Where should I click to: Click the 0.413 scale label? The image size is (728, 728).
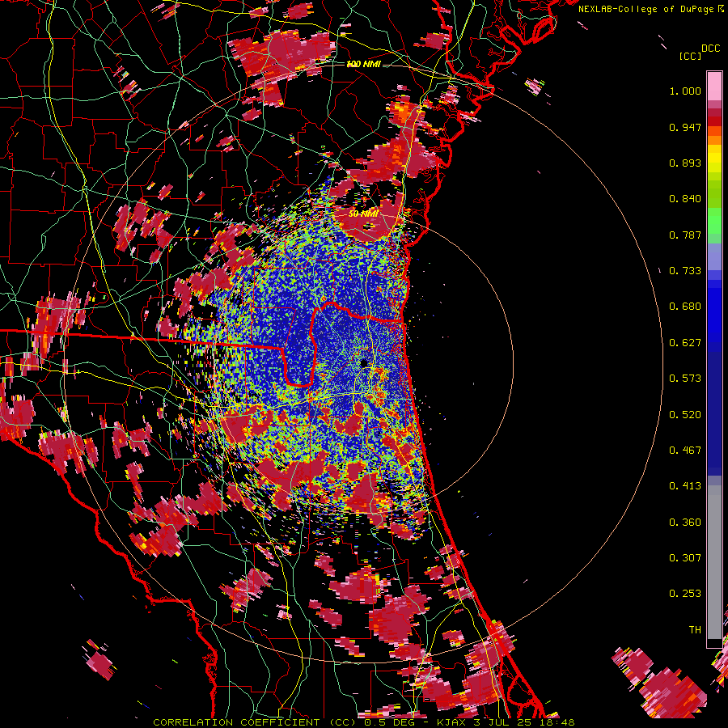tap(685, 486)
